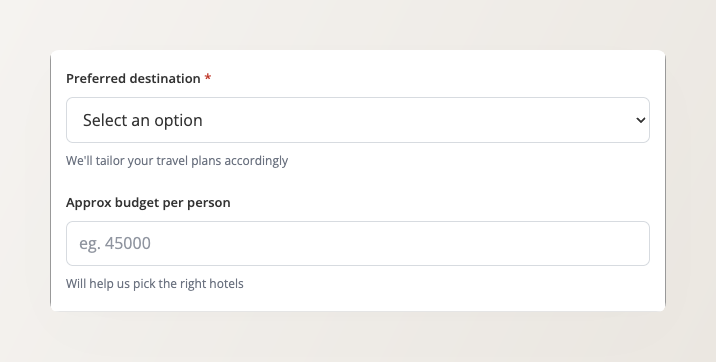Screen dimensions: 716x362
Task: Click the "eg. 45000" placeholder text
Action: pyautogui.click(x=115, y=243)
